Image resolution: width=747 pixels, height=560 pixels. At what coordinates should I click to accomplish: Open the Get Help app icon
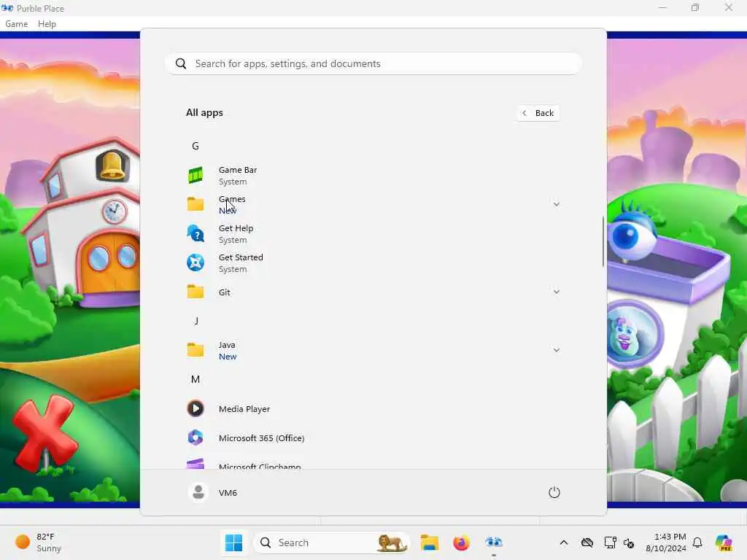tap(196, 233)
